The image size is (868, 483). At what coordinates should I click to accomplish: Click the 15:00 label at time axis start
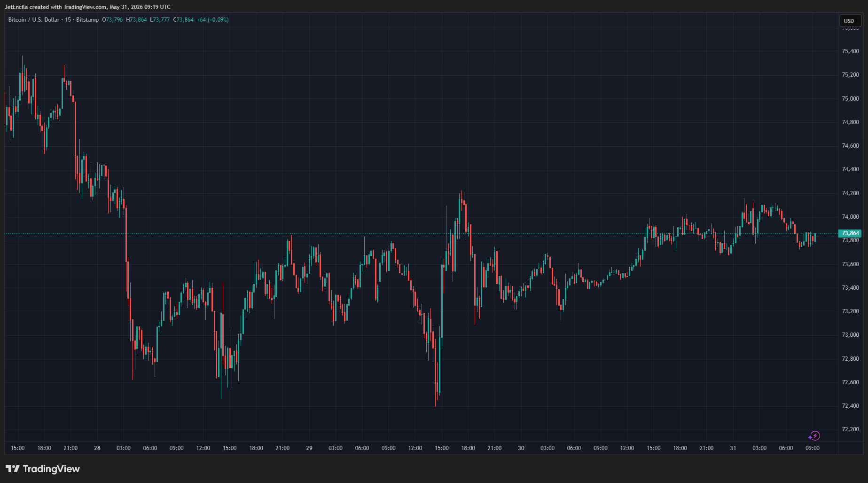point(18,448)
